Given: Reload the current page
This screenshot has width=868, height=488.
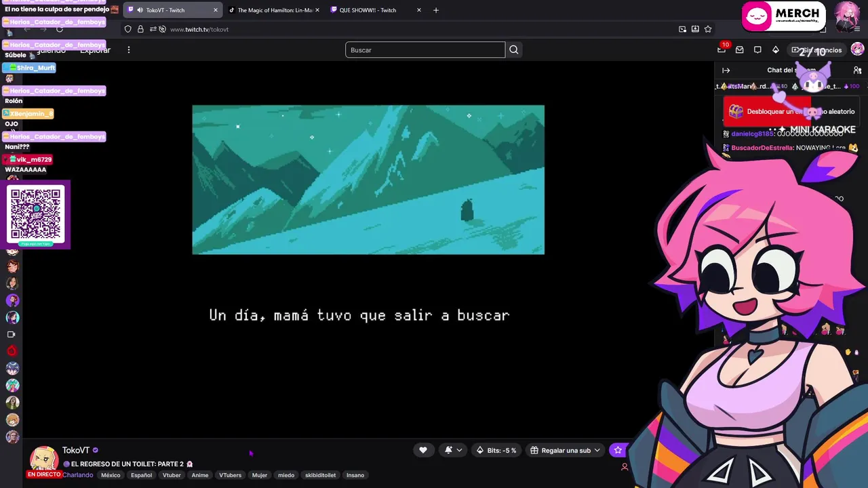Looking at the screenshot, I should click(x=60, y=29).
